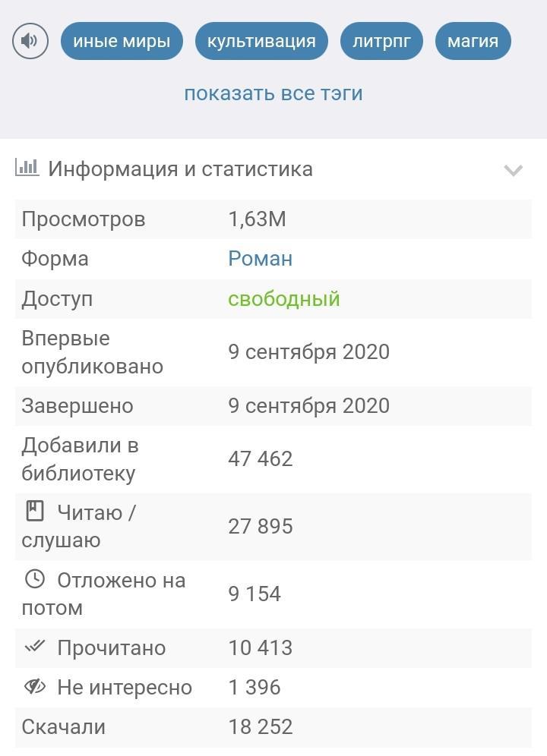
Task: Click the bar chart statistics icon
Action: click(27, 167)
